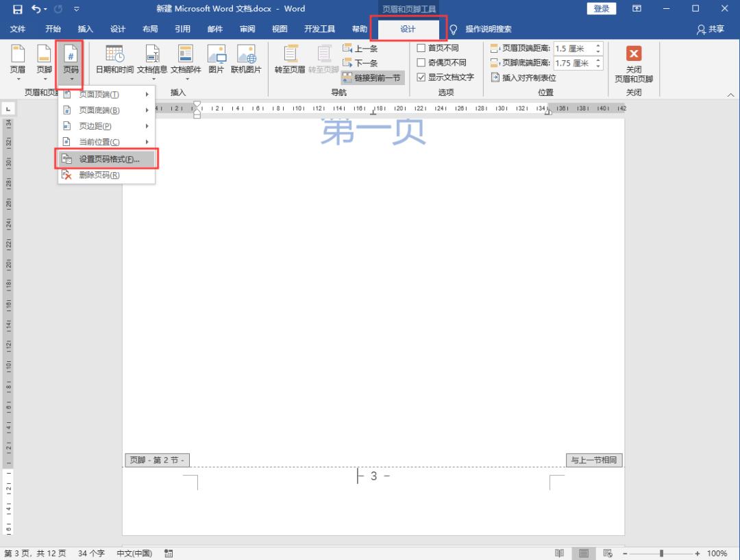The width and height of the screenshot is (740, 560).
Task: Click zoom out minus button
Action: [625, 553]
